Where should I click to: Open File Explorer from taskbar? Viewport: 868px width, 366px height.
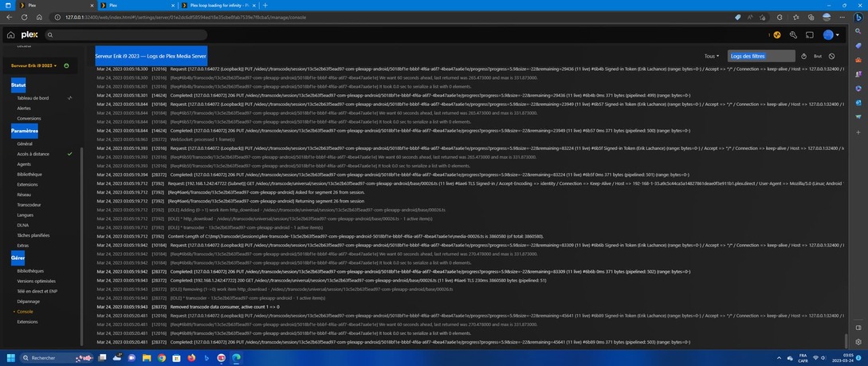[x=146, y=358]
